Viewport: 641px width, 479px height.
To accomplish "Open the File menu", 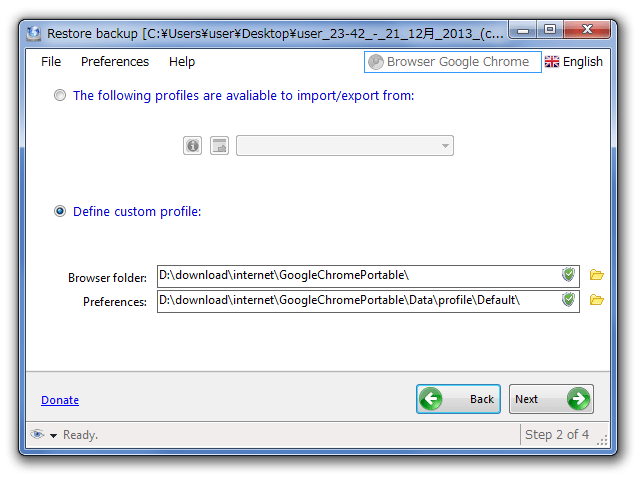I will 51,62.
